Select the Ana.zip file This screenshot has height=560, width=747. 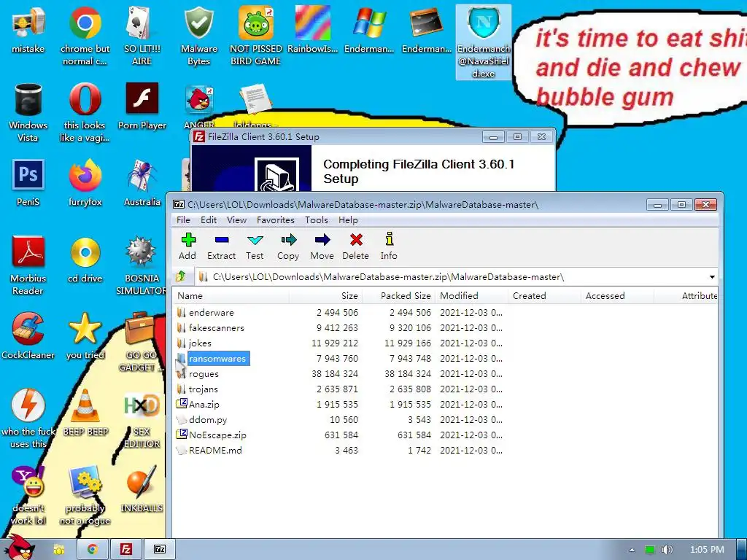(204, 404)
